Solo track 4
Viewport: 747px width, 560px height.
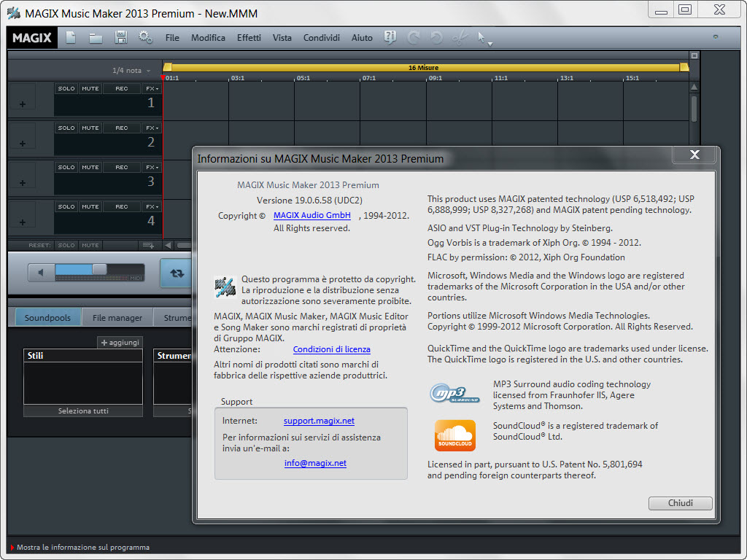point(66,207)
